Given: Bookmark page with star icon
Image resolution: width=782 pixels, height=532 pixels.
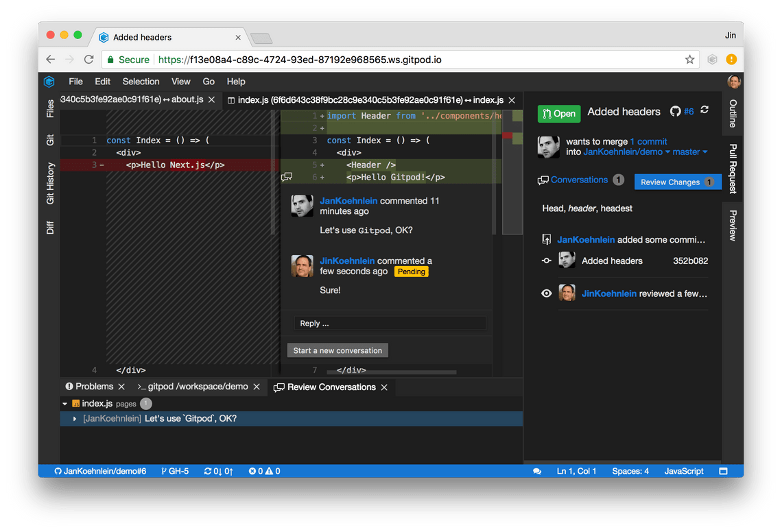Looking at the screenshot, I should pos(689,60).
